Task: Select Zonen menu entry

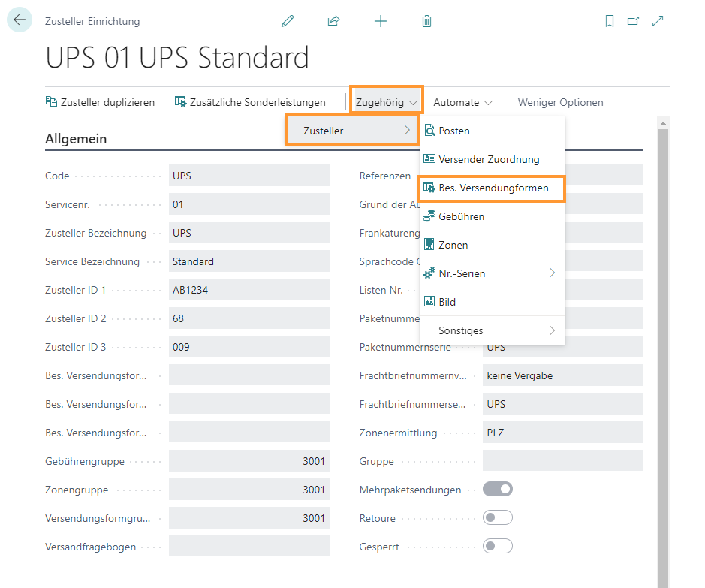Action: point(492,245)
